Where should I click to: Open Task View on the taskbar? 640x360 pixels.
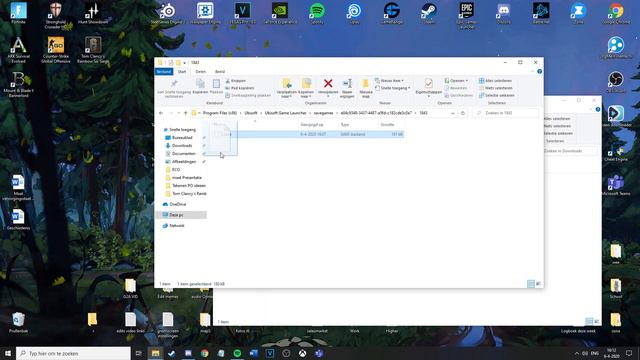point(139,353)
